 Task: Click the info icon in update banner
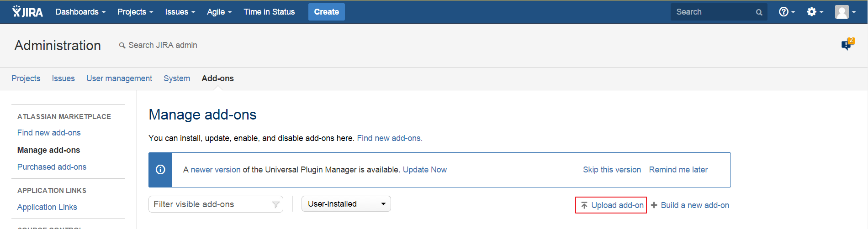(x=160, y=170)
